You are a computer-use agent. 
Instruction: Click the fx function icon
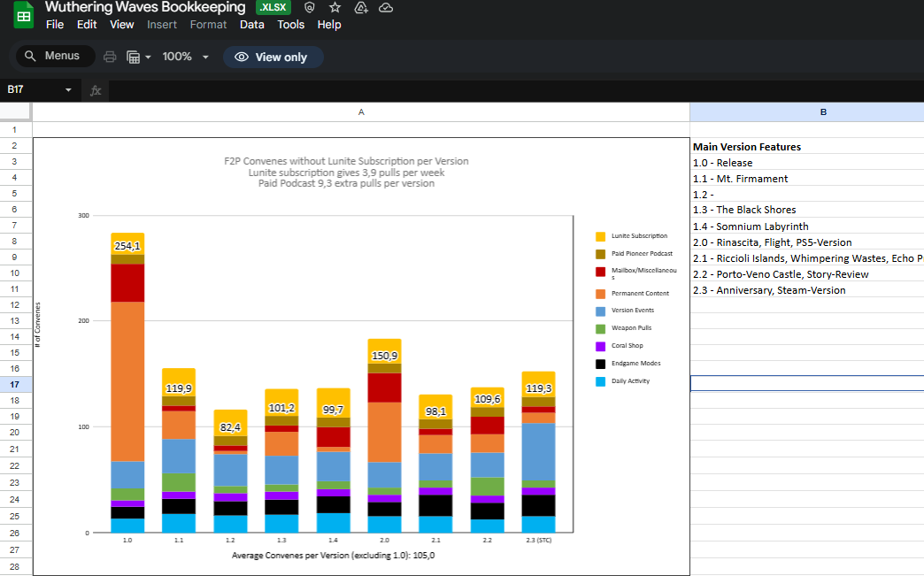(96, 90)
